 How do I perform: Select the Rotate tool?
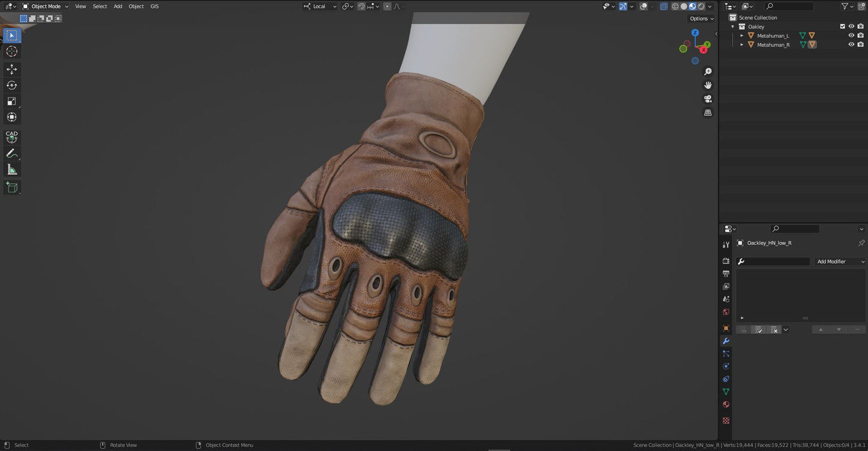(11, 85)
